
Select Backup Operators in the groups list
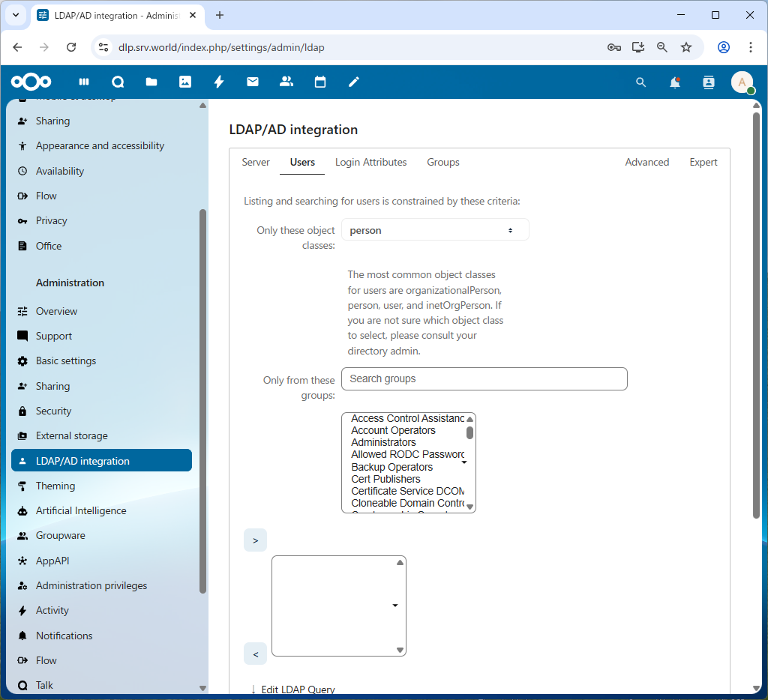[x=391, y=467]
